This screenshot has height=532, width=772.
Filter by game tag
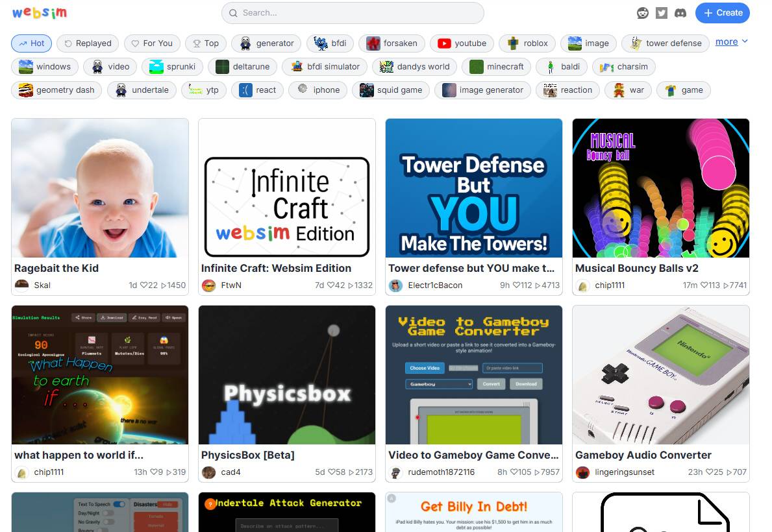(x=684, y=90)
